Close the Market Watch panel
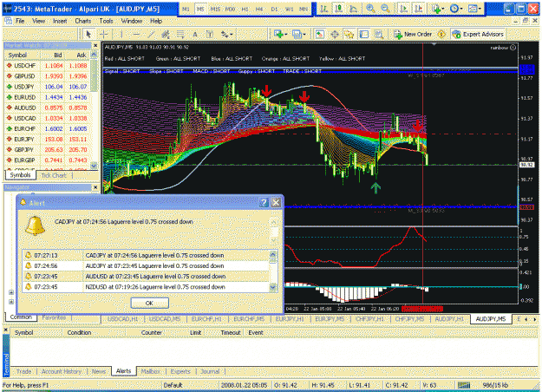 (95, 45)
